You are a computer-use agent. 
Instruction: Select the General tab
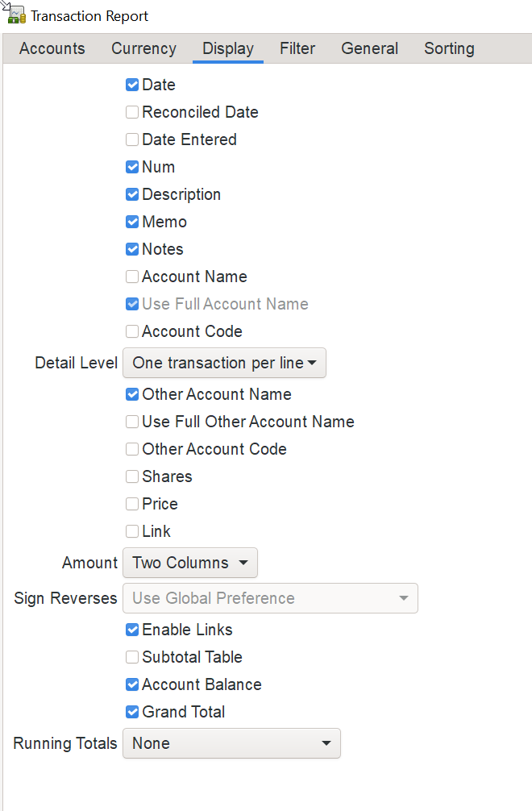click(x=370, y=48)
